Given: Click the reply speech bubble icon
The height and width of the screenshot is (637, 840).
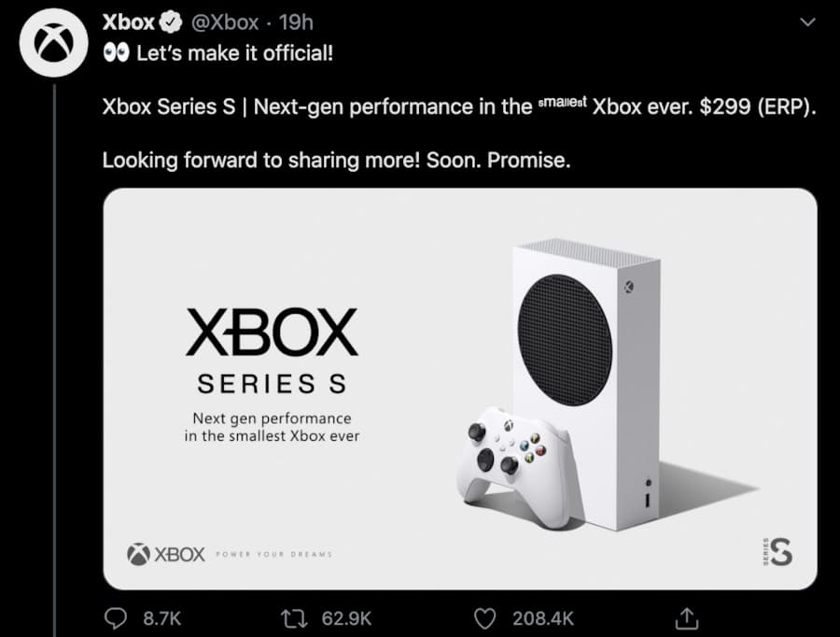Looking at the screenshot, I should 114,617.
